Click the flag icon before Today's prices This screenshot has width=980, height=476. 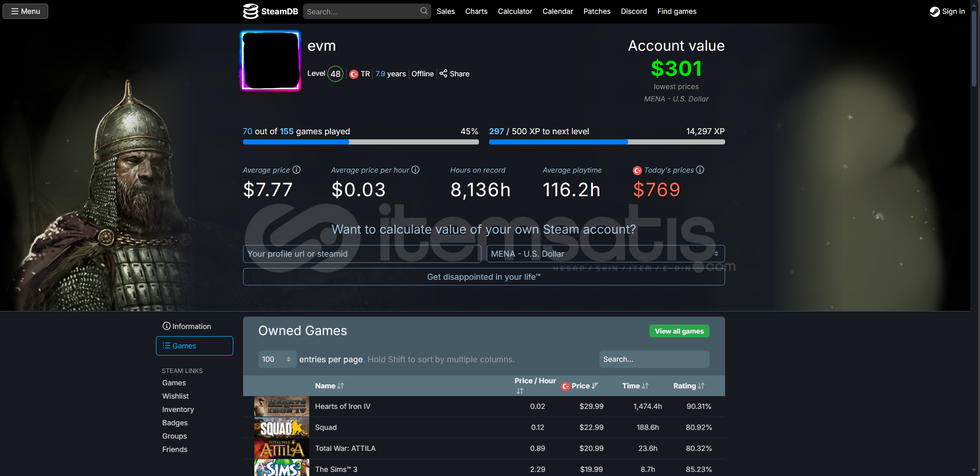pyautogui.click(x=637, y=171)
